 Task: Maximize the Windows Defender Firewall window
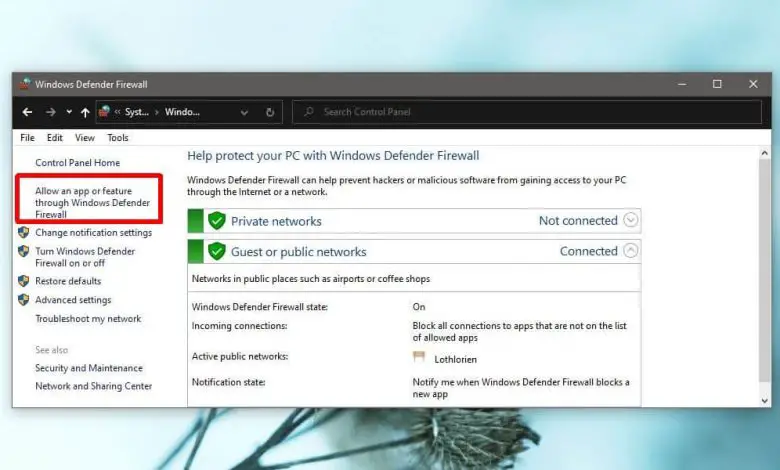[717, 84]
